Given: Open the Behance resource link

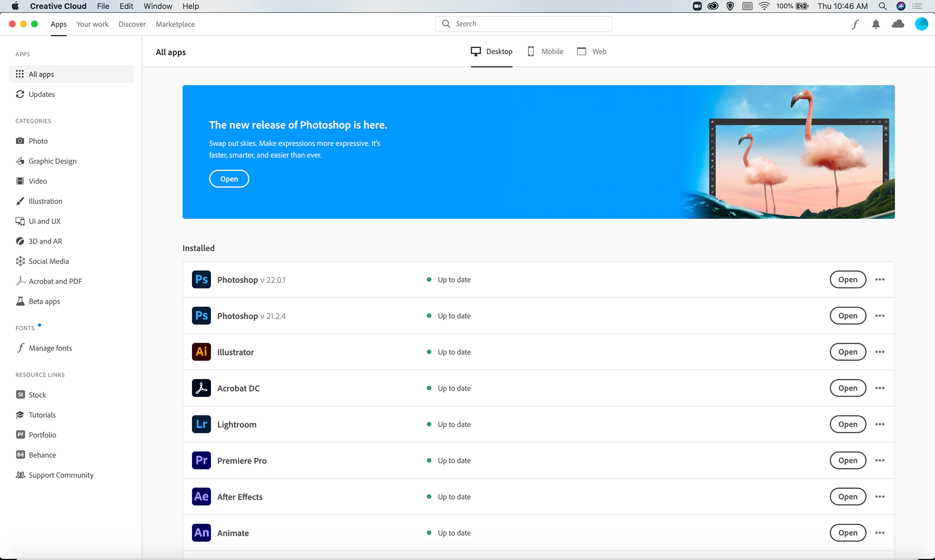Looking at the screenshot, I should click(71, 455).
